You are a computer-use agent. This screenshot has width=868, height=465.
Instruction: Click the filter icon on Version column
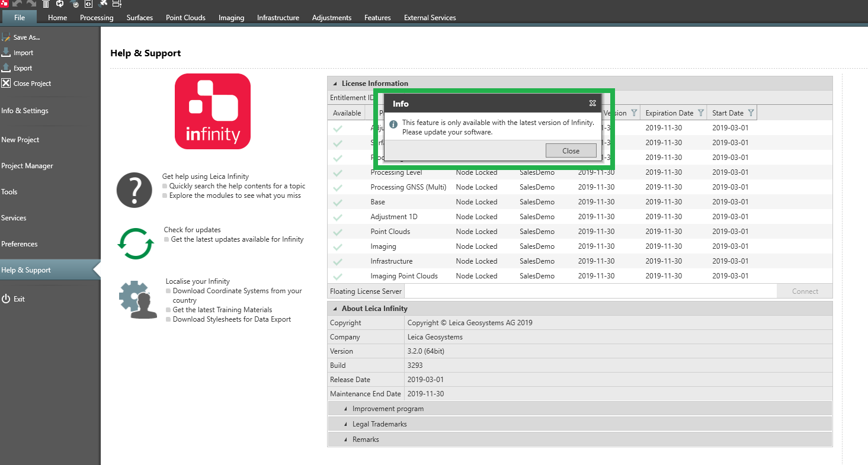point(634,113)
